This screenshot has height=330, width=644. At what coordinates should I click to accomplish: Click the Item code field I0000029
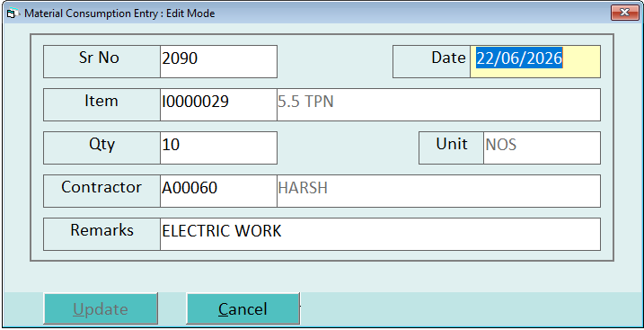click(218, 104)
